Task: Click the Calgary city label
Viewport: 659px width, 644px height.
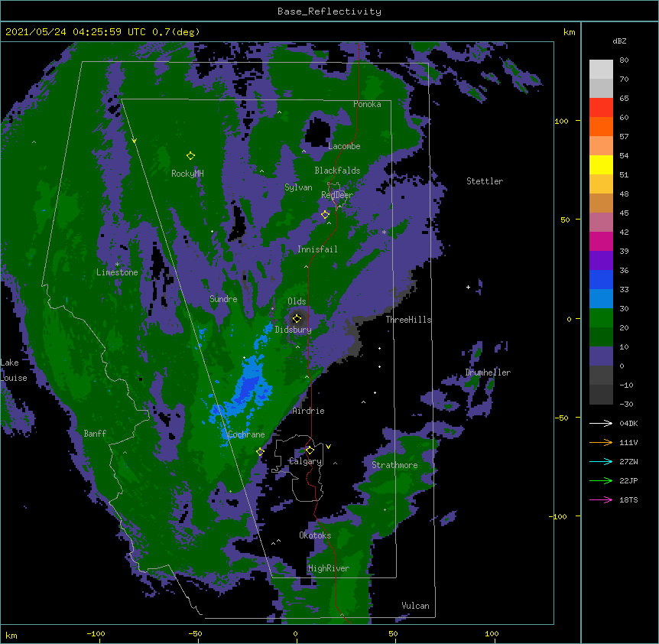Action: coord(306,461)
